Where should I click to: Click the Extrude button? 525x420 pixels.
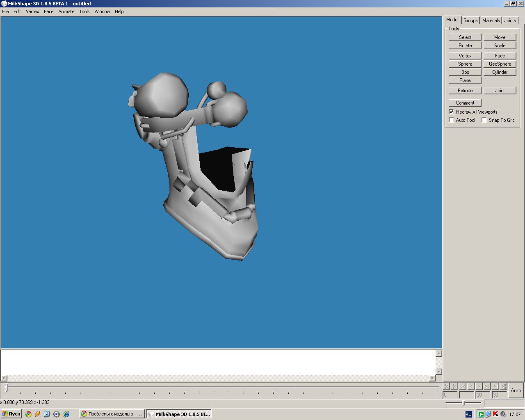tap(465, 91)
